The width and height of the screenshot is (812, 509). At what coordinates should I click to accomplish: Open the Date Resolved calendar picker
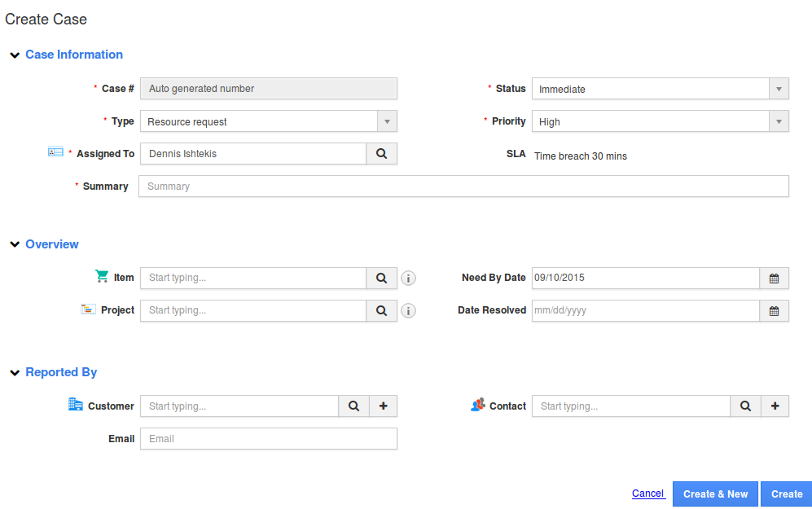click(x=774, y=311)
